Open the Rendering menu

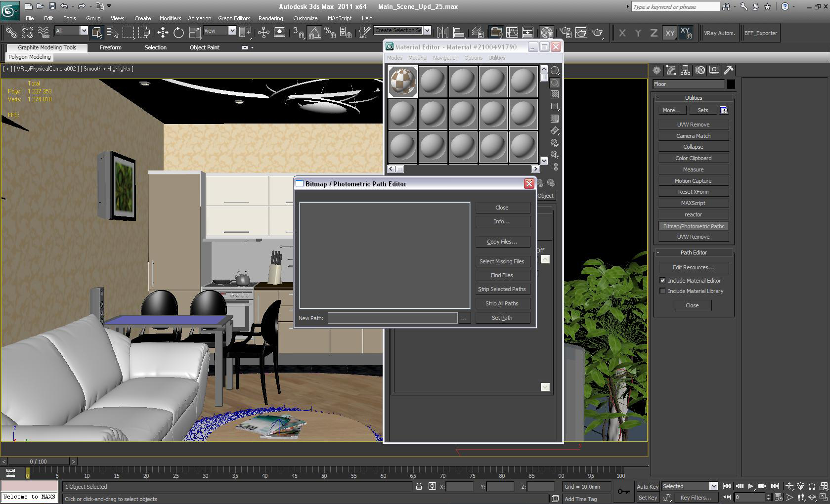coord(270,18)
